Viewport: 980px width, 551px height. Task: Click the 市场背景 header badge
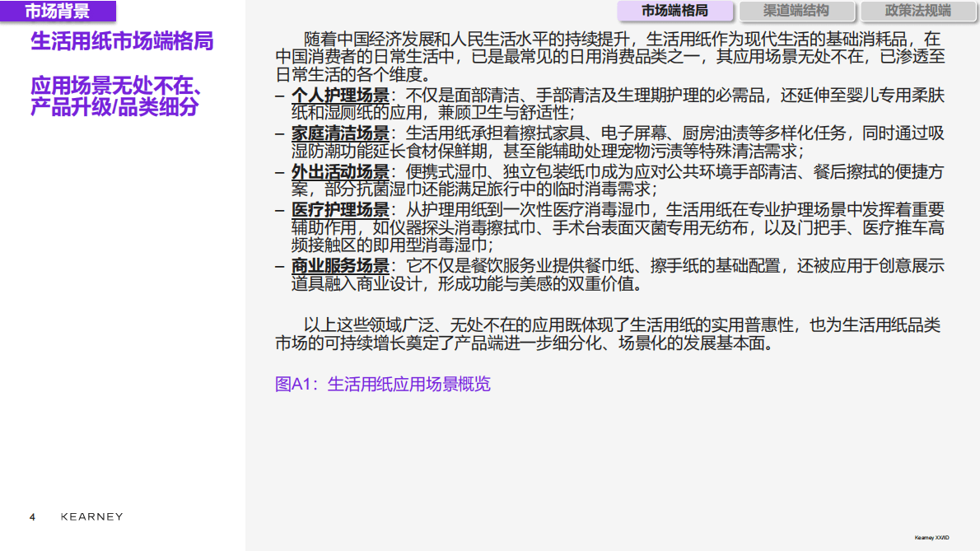pyautogui.click(x=56, y=11)
